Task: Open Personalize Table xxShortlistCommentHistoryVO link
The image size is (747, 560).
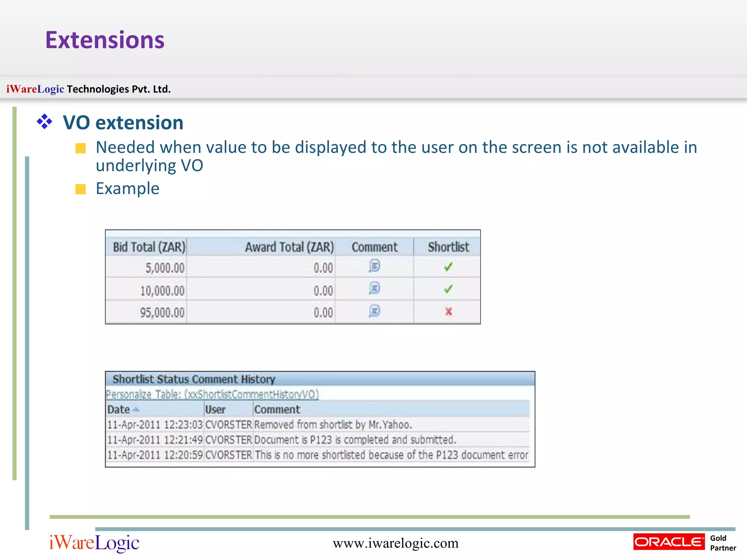Action: [x=212, y=394]
